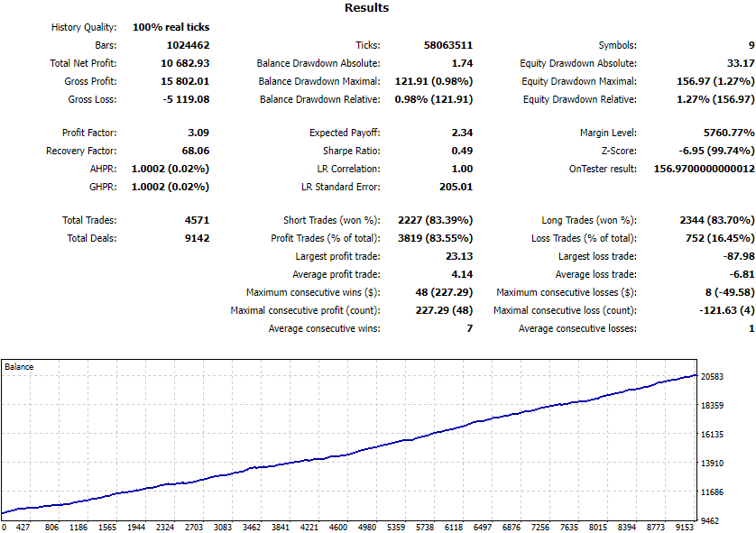The height and width of the screenshot is (533, 756).
Task: Select Profit Trades value 3819 (83.55%)
Action: [x=436, y=238]
